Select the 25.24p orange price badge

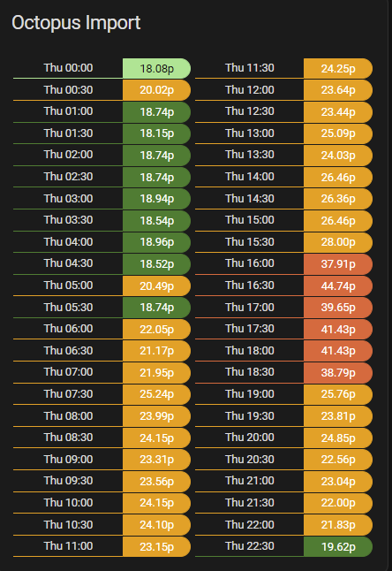(x=157, y=394)
